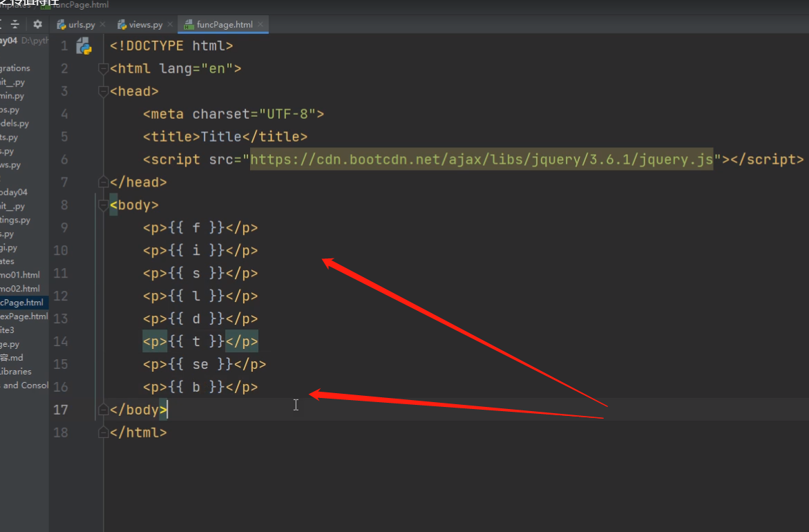The height and width of the screenshot is (532, 809).
Task: Click the {{ i }} template variable
Action: coord(196,250)
